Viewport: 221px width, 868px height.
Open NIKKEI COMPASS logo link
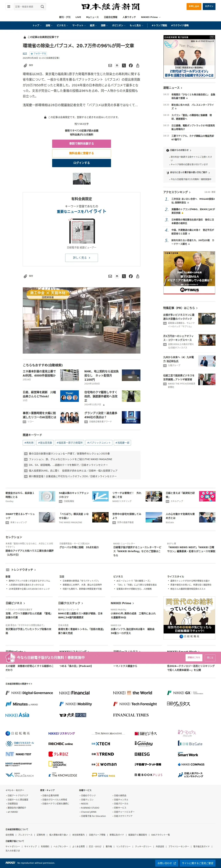point(191,764)
